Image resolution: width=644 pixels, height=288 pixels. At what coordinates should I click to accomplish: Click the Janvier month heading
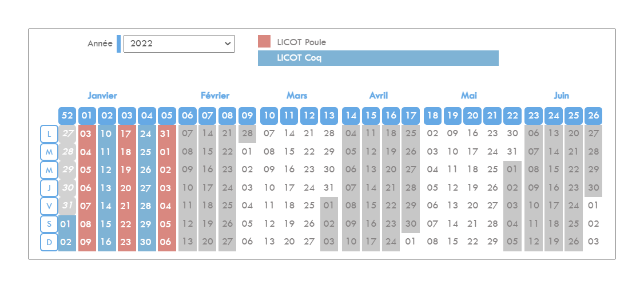[102, 96]
